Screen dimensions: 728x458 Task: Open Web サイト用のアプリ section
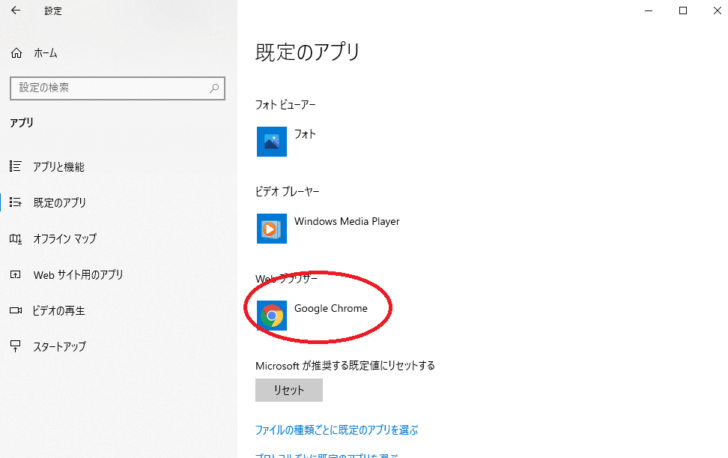[x=78, y=275]
